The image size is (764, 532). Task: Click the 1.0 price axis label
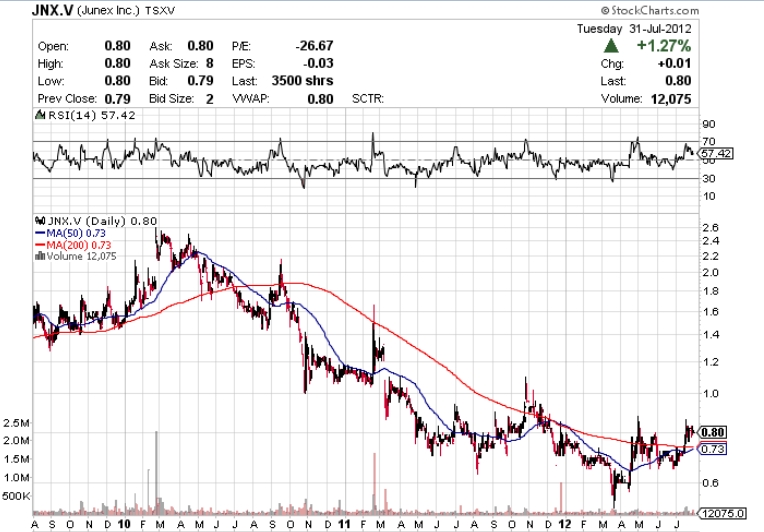pos(711,394)
